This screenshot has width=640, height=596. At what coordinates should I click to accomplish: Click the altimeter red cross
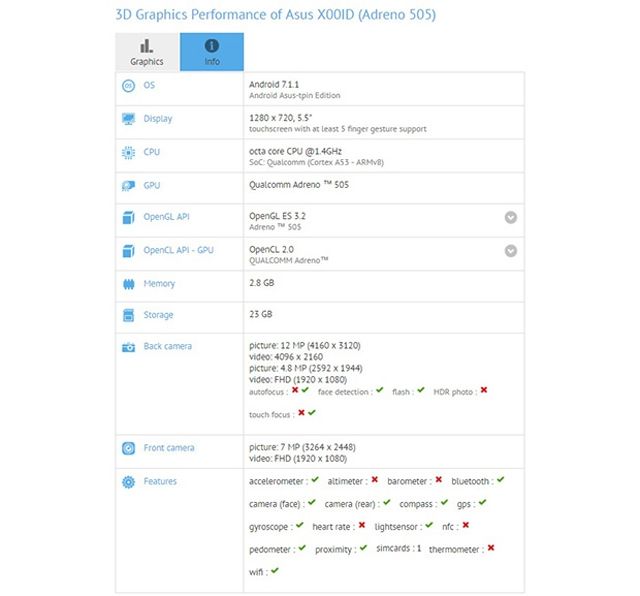(375, 480)
